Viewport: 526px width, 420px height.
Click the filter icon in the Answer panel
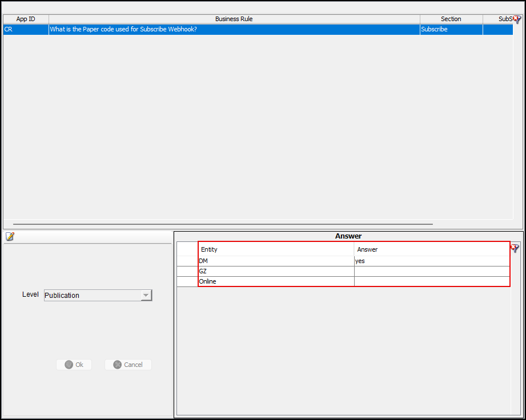pos(515,248)
